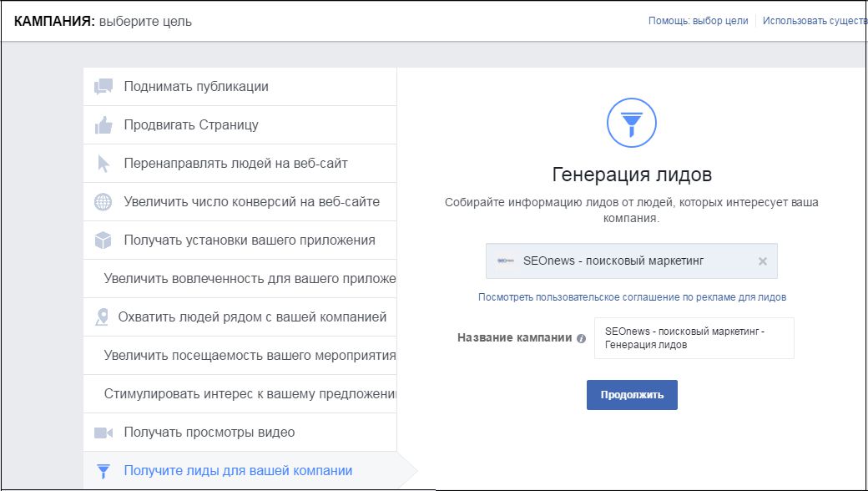Click the Название кампании label
The image size is (868, 491).
pyautogui.click(x=514, y=337)
